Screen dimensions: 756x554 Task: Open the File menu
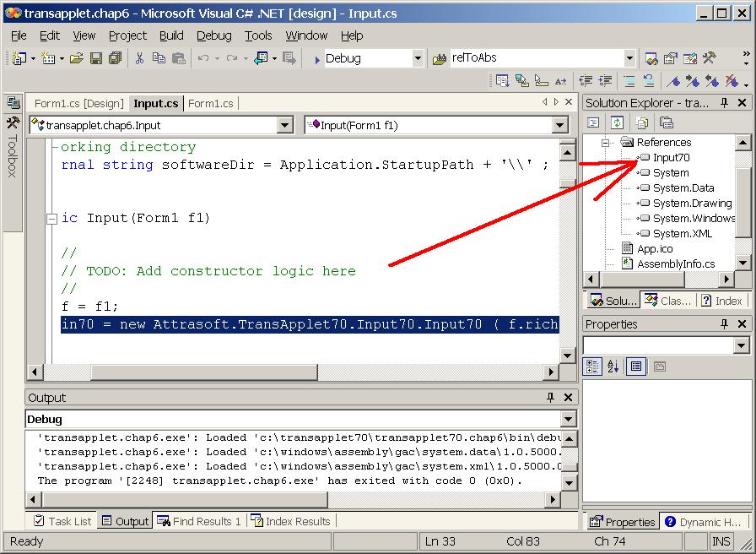19,35
